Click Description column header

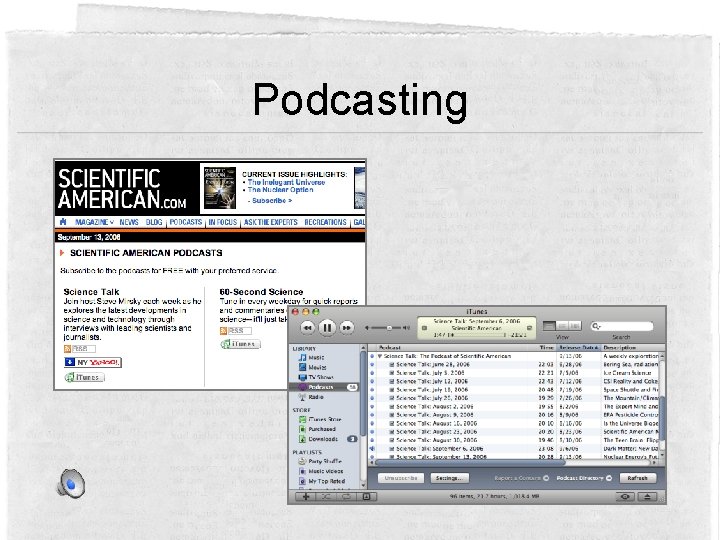[x=631, y=348]
